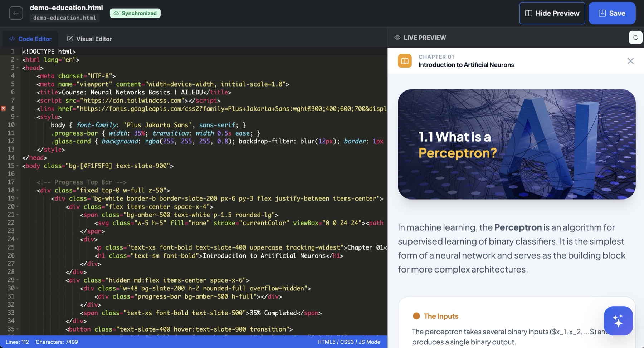Screen dimensions: 644x348
Task: Collapse the div fold on line 19
Action: point(18,198)
